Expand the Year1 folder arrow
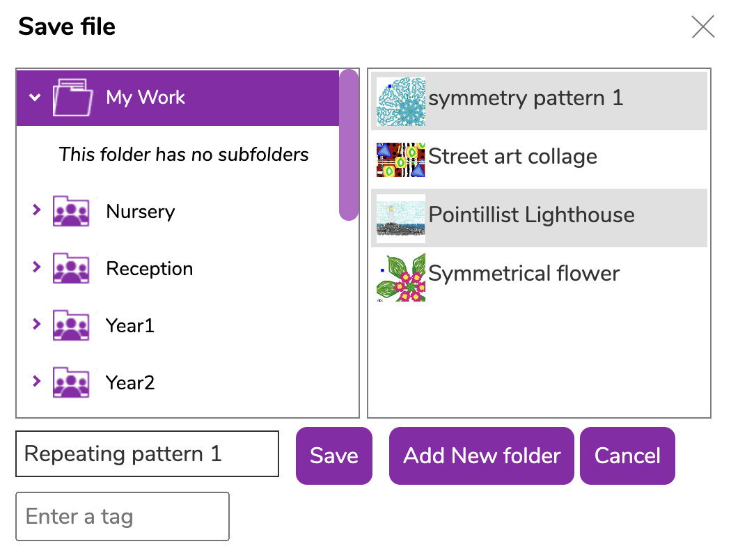This screenshot has width=731, height=560. [x=36, y=324]
